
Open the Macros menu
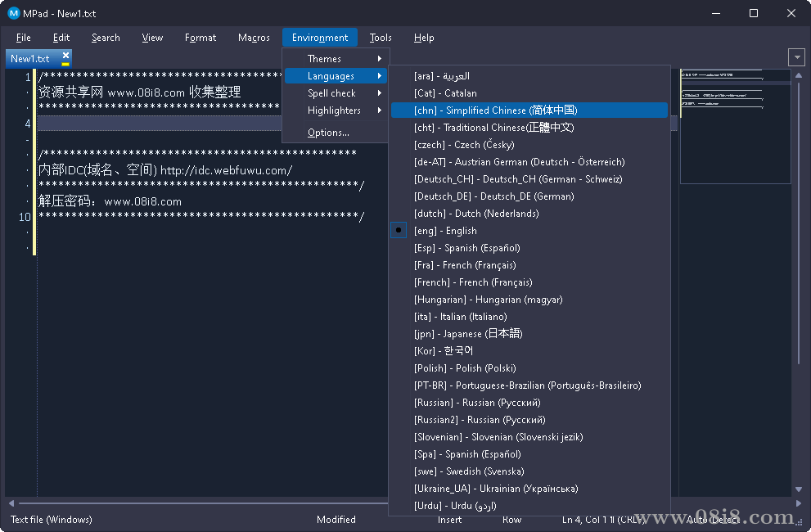[x=254, y=38]
